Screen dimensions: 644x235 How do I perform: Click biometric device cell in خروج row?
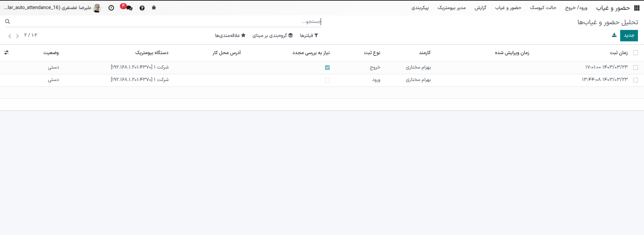[x=140, y=67]
